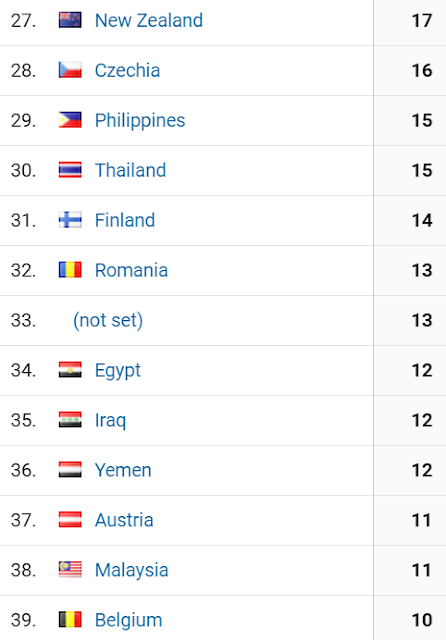Select the Finland link
The width and height of the screenshot is (446, 640).
click(125, 220)
